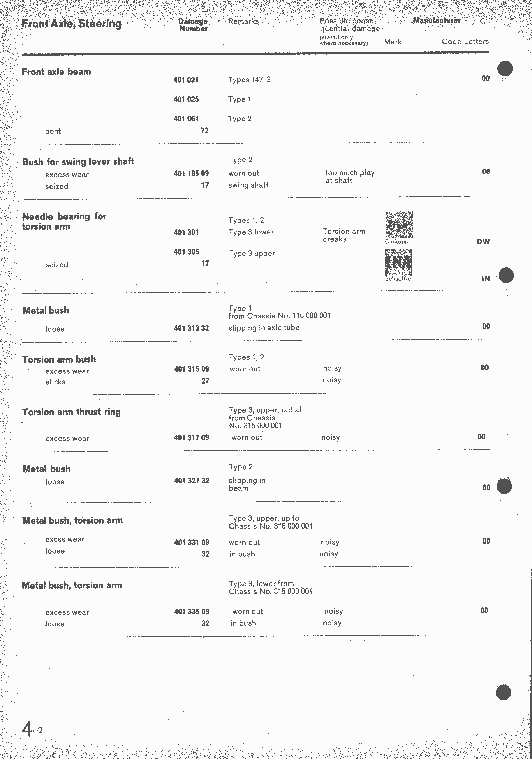Image resolution: width=532 pixels, height=759 pixels.
Task: Click the "Remarks" column header
Action: tap(243, 21)
